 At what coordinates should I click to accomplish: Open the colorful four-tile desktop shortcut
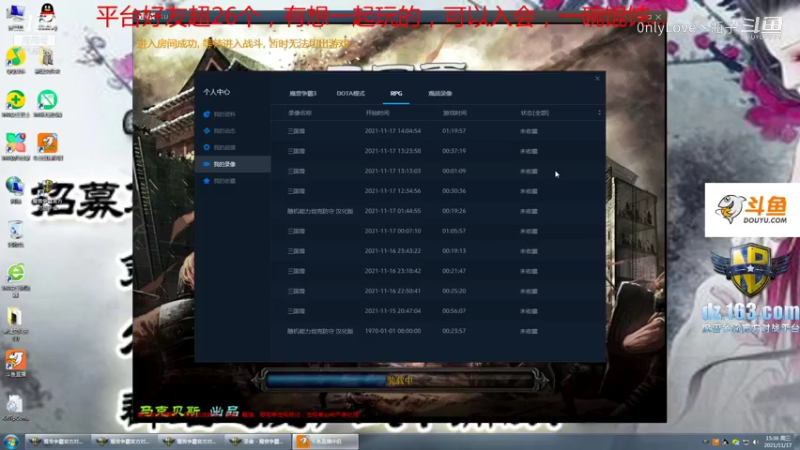click(x=16, y=147)
